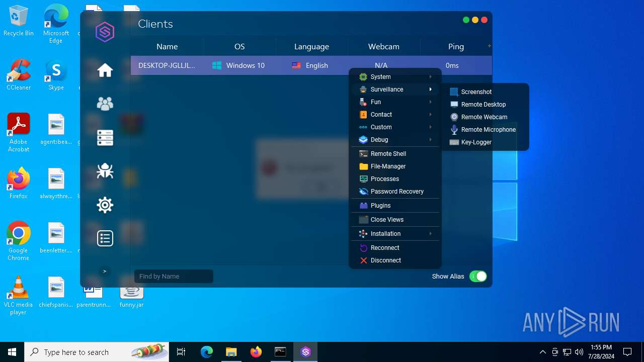
Task: Click Reconnect in the context menu
Action: click(395, 248)
